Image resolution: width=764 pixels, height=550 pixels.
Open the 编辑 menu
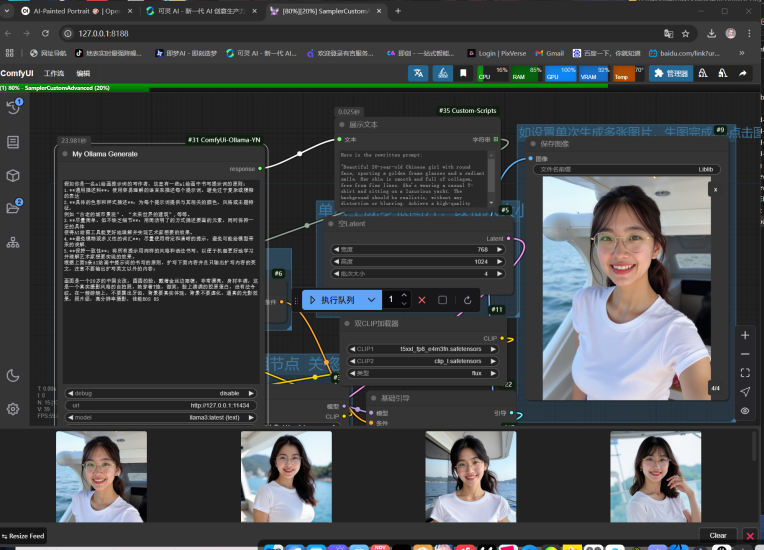[83, 73]
